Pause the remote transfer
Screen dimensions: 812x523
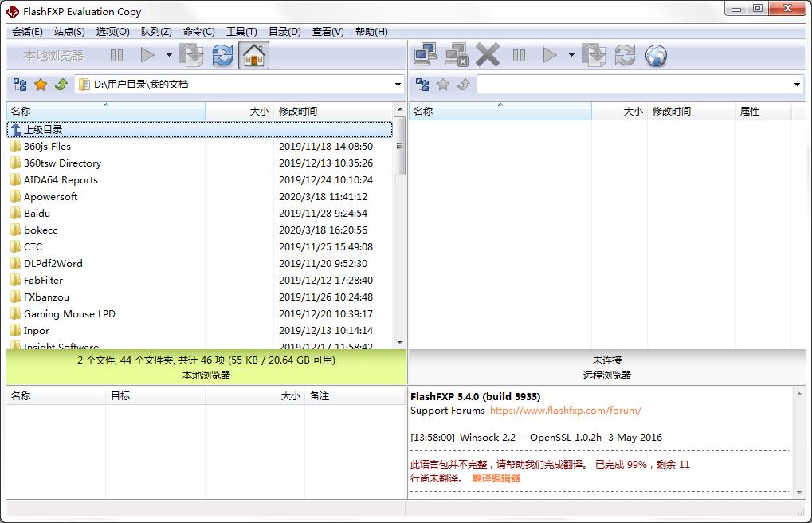519,54
